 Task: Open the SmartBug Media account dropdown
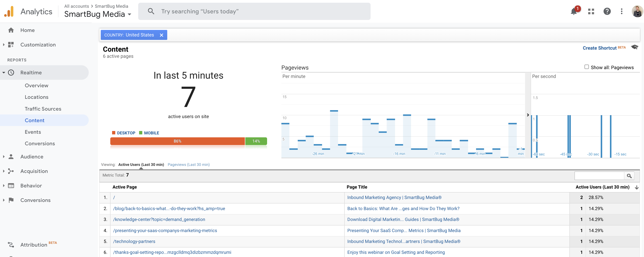[98, 14]
